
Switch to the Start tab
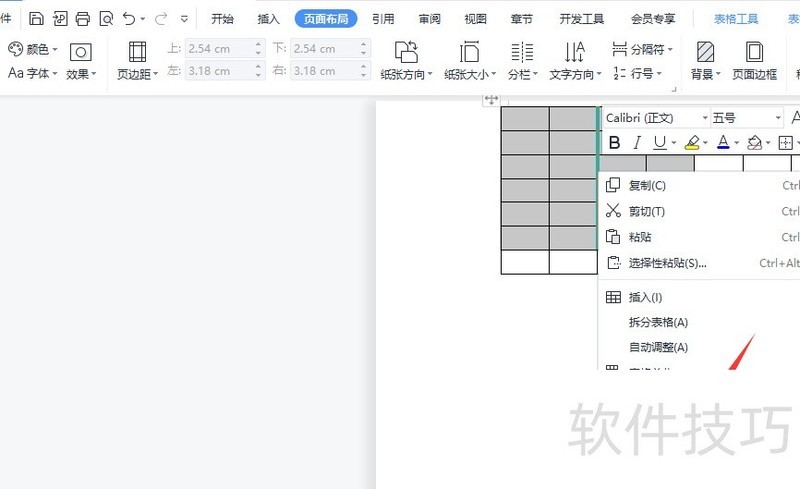[x=222, y=19]
